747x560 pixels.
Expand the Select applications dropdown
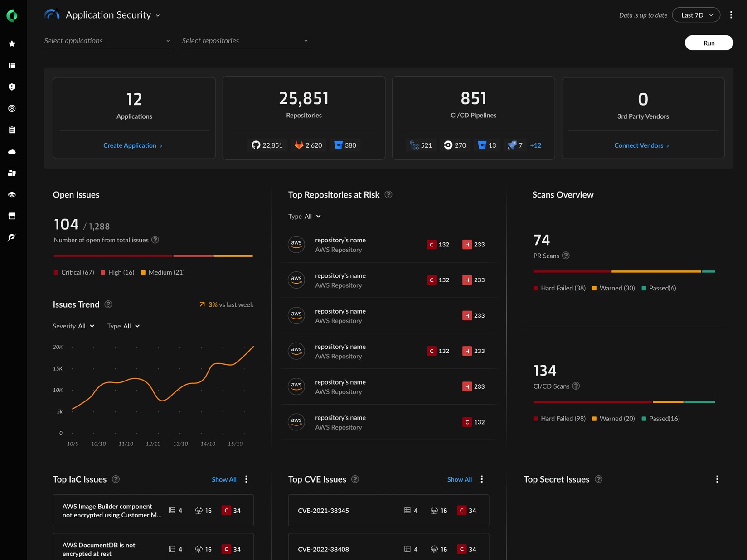[x=108, y=40]
